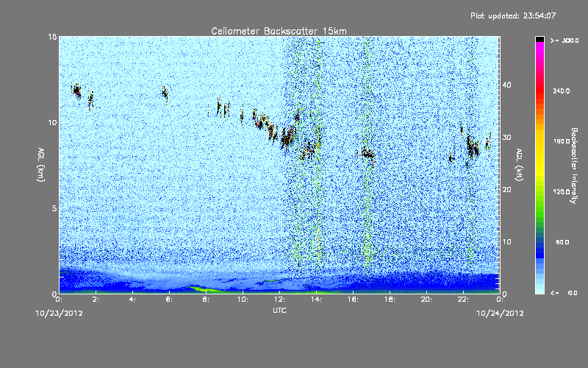Click the "5" km tick on left axis
The image size is (588, 368).
click(54, 208)
